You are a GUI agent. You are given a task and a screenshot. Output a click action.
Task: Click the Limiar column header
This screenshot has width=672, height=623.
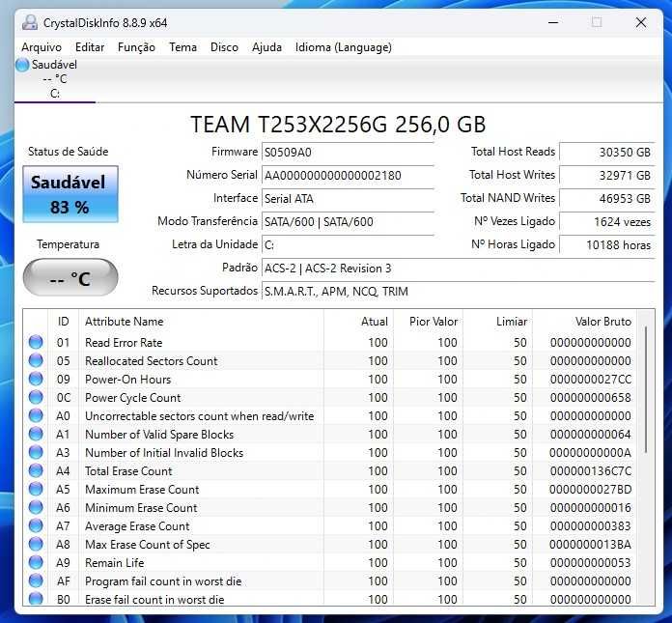497,322
